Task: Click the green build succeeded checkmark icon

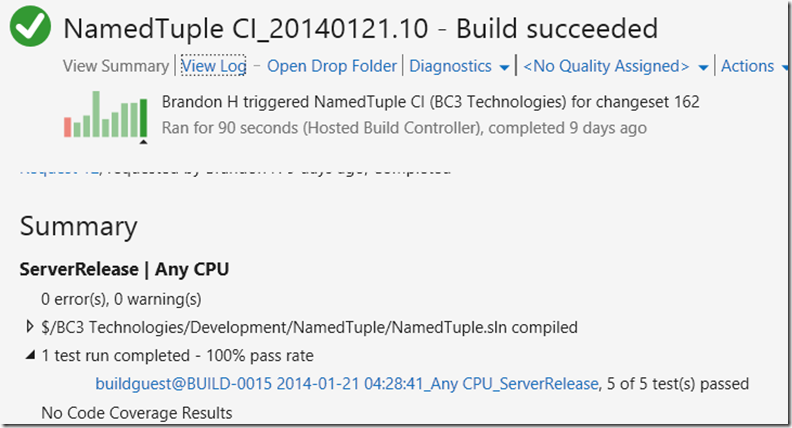Action: coord(30,26)
